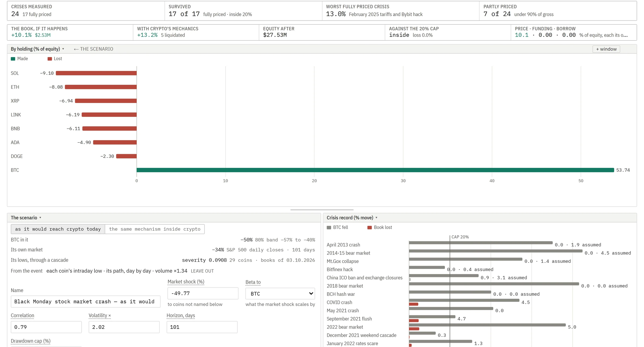Click the Correlation input showing 0.79
644x347 pixels.
coord(46,327)
